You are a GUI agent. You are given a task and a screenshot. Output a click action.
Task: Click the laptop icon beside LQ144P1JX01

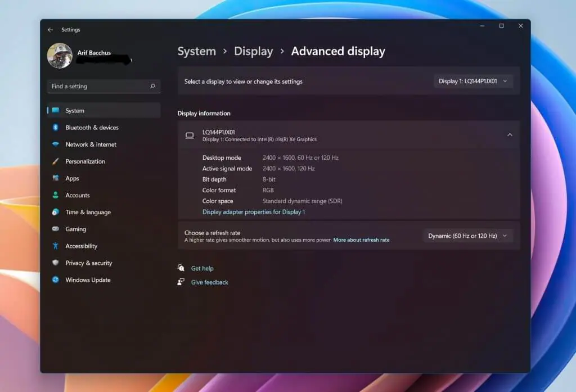point(190,136)
